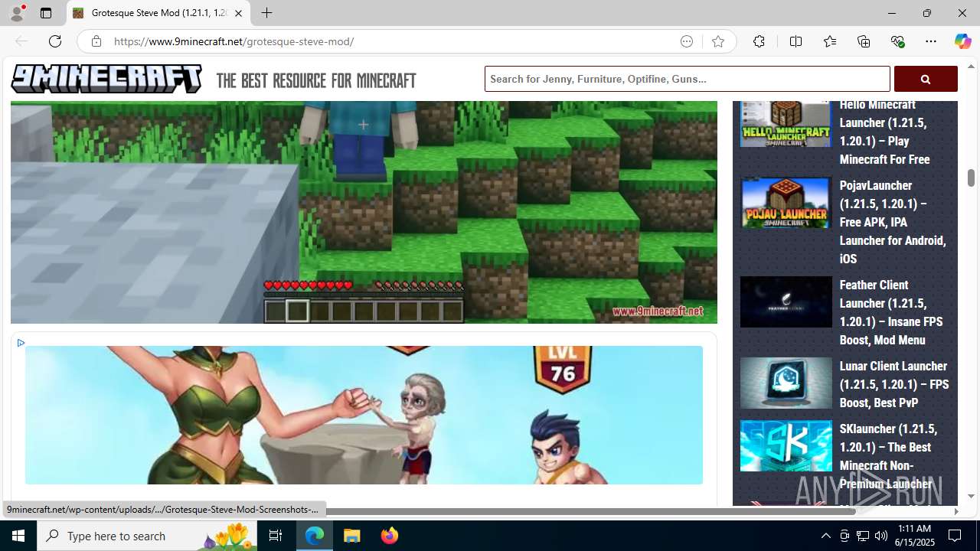Toggle Split screen view
This screenshot has height=551, width=980.
coord(795,41)
